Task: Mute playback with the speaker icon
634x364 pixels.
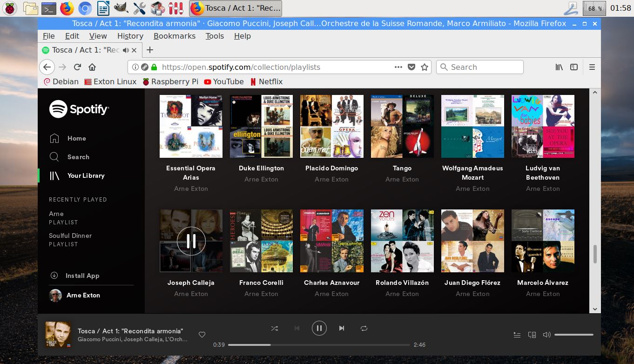Action: [547, 335]
